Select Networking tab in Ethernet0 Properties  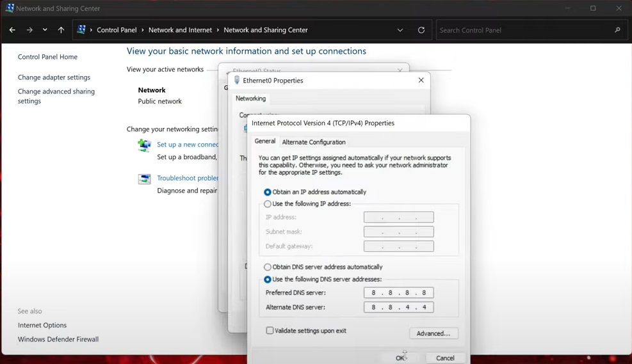coord(251,99)
